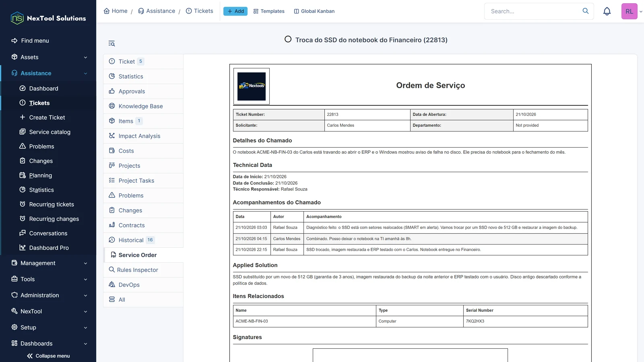This screenshot has height=362, width=644.
Task: Open the Rules Inspector
Action: 143,270
